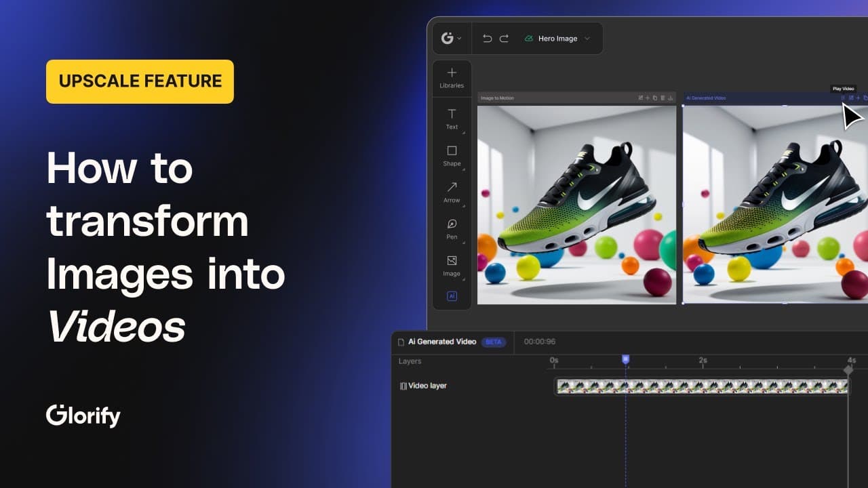Delete the Image to Motion frame via trash icon
This screenshot has height=488, width=868.
663,98
